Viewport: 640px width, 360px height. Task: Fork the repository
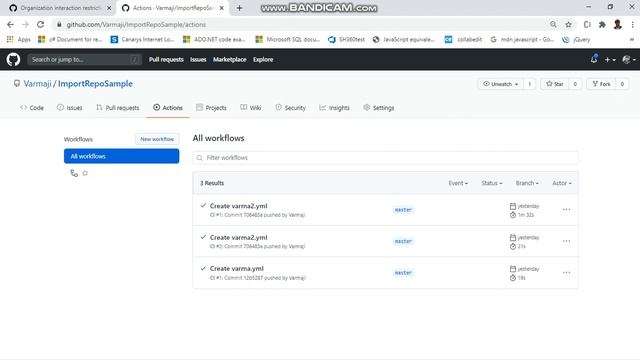601,84
